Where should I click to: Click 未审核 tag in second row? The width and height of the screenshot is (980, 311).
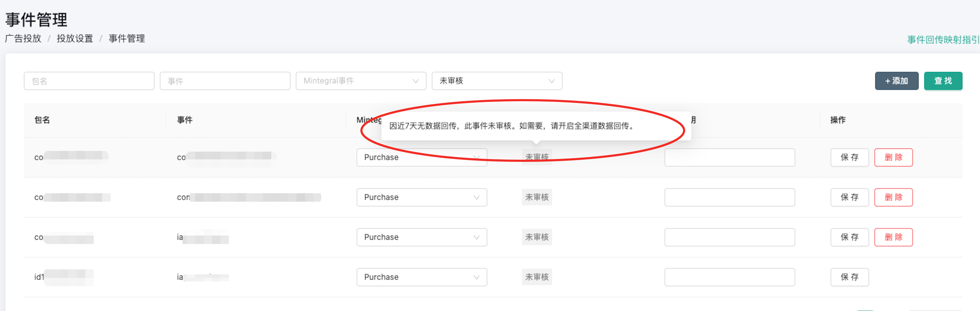pos(537,197)
